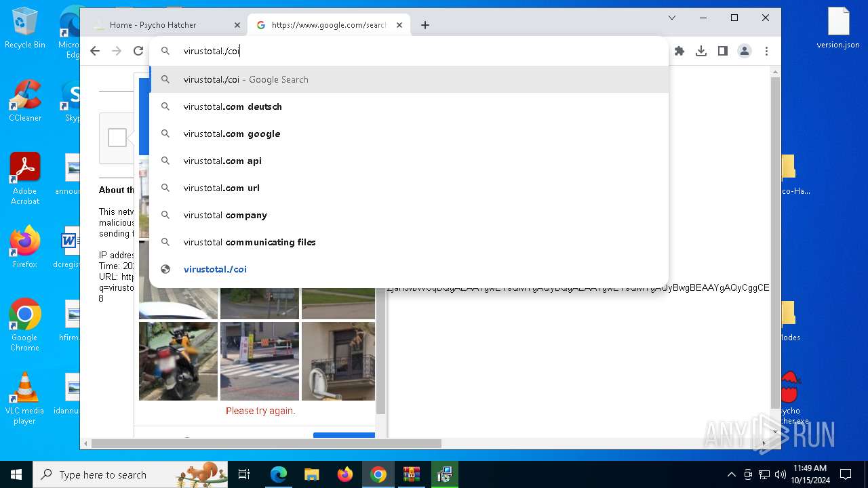This screenshot has height=488, width=868.
Task: Show hidden system tray icons
Action: tap(731, 474)
